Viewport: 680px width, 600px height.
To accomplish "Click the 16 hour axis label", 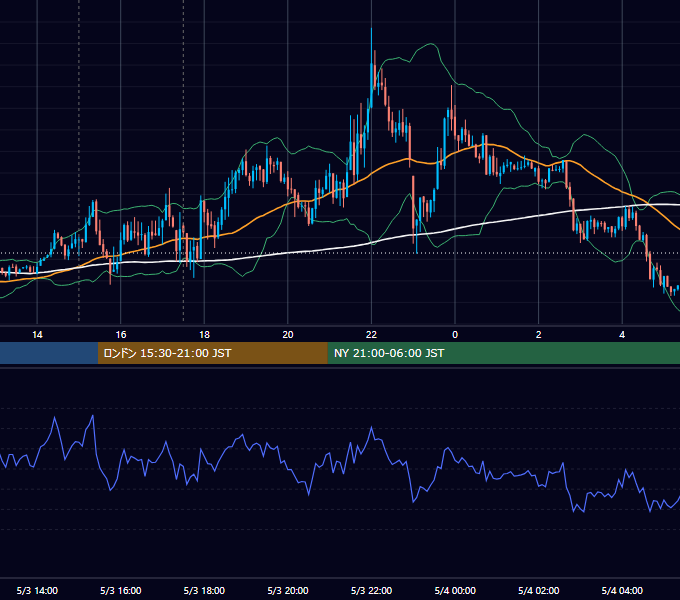I will tap(121, 335).
